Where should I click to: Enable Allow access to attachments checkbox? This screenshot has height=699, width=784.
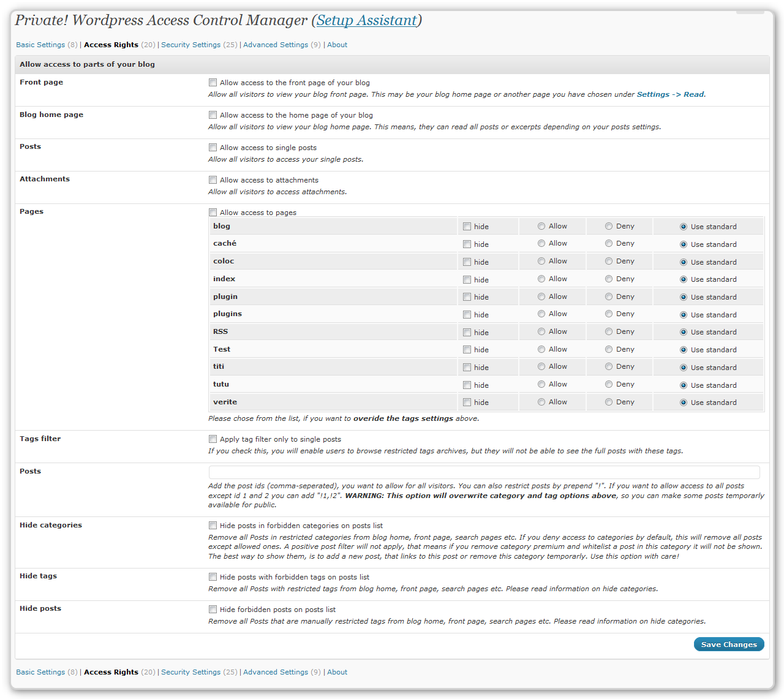click(x=213, y=179)
